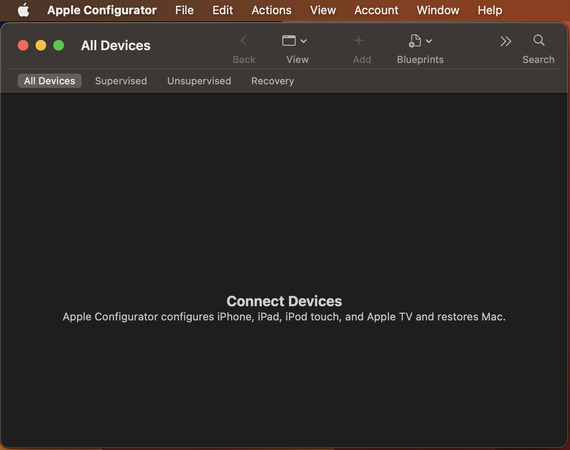Click the Back chevron toolbar icon
Screen dimensions: 570x450
[244, 41]
